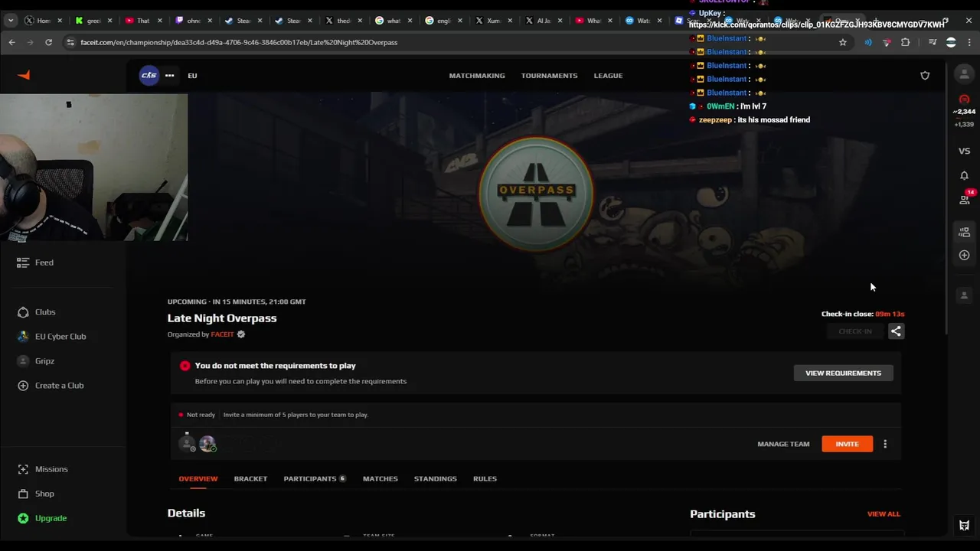Click the Overpass map emblem
The height and width of the screenshot is (551, 980).
click(536, 194)
